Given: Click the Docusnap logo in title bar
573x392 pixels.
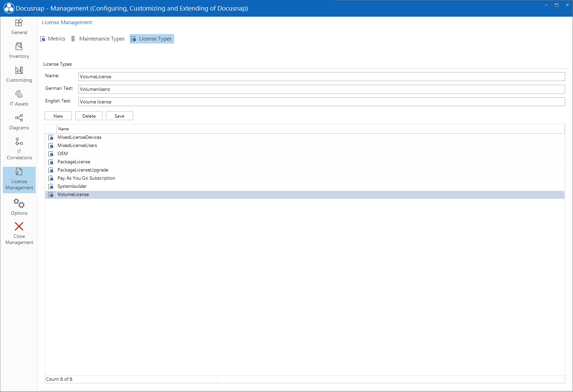Looking at the screenshot, I should coord(9,8).
